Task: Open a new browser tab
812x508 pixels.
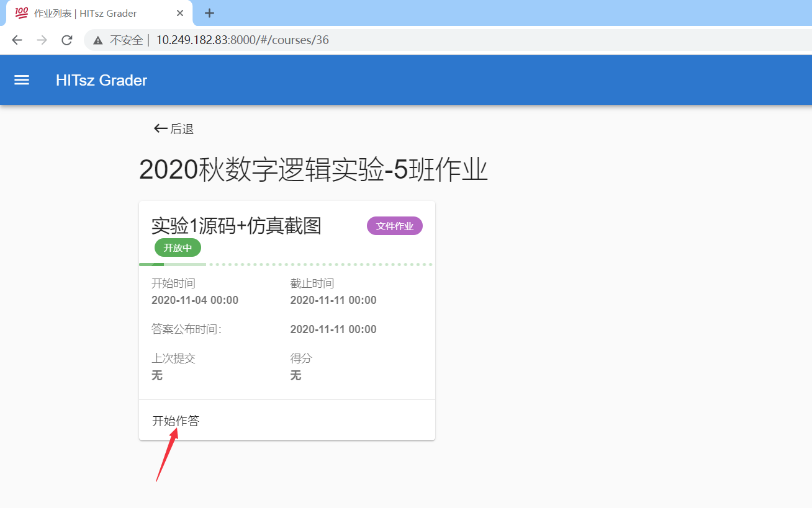Action: (209, 13)
